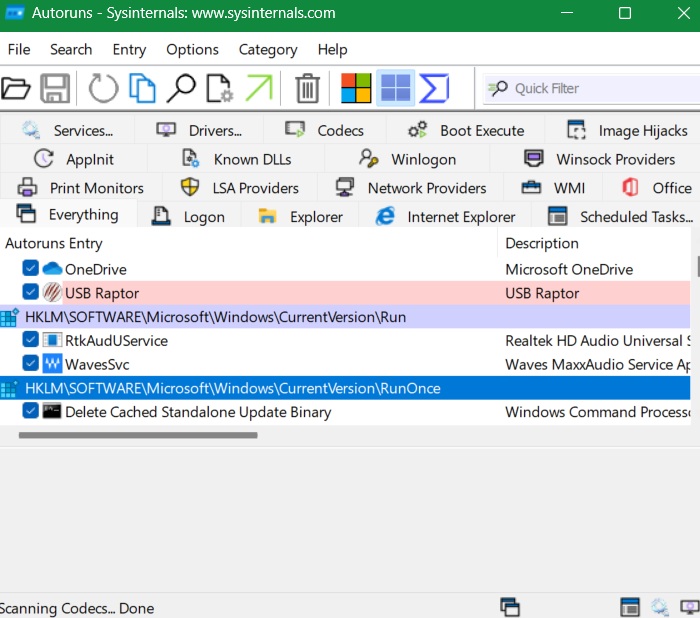Switch to the Known DLLs tab
700x618 pixels.
(236, 159)
